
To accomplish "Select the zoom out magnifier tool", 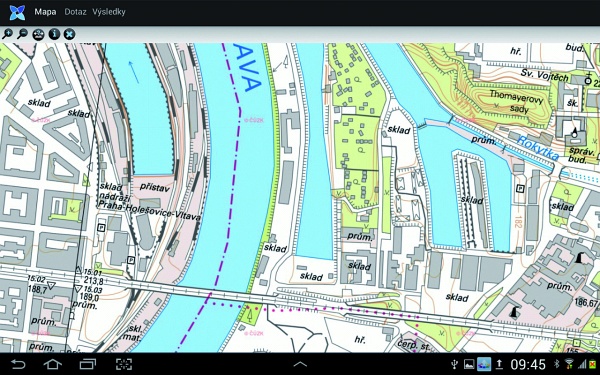I will click(23, 34).
